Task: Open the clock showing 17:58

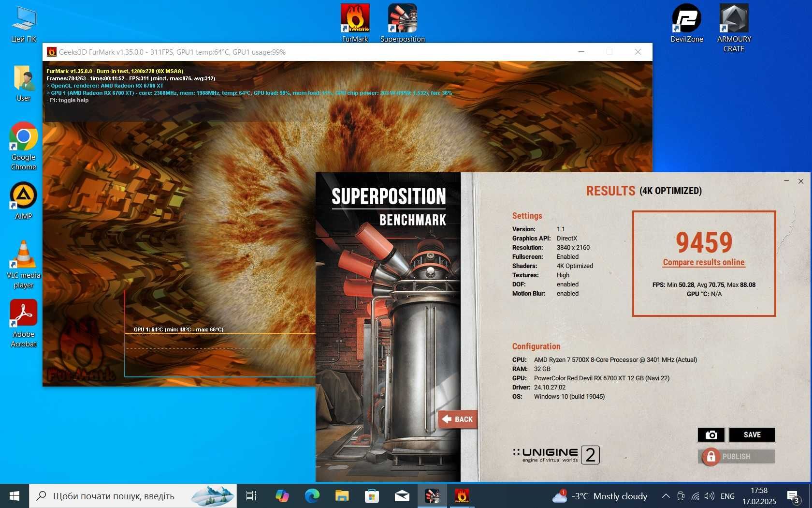Action: 759,496
